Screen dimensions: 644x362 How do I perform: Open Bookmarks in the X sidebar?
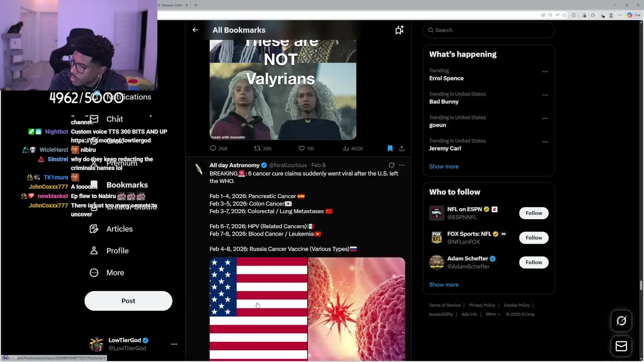coord(119,185)
